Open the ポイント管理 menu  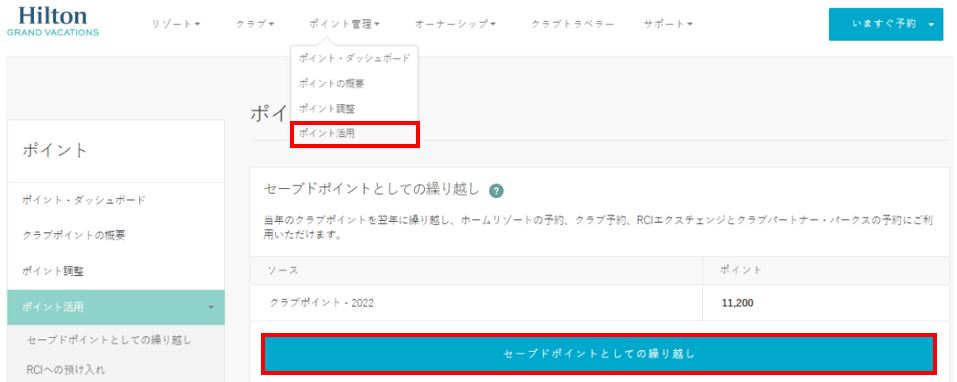tap(344, 24)
